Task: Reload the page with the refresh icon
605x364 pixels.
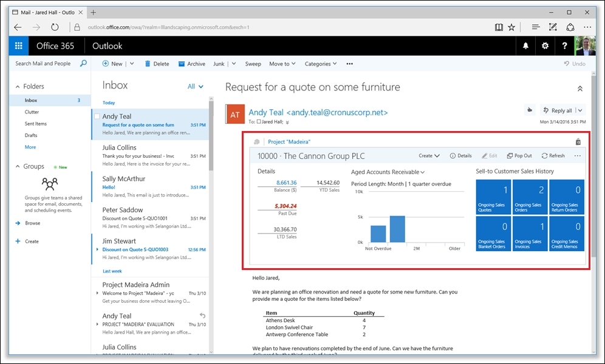Action: pos(55,27)
